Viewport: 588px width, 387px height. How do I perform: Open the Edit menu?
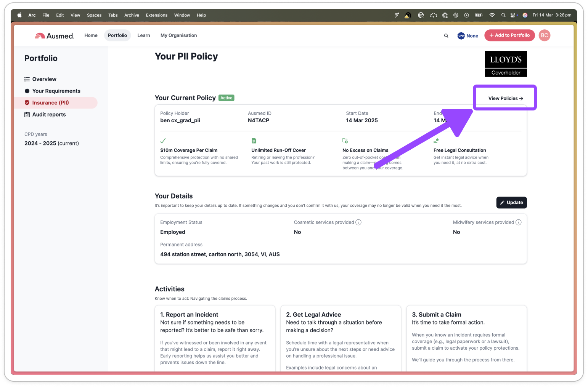[x=60, y=15]
